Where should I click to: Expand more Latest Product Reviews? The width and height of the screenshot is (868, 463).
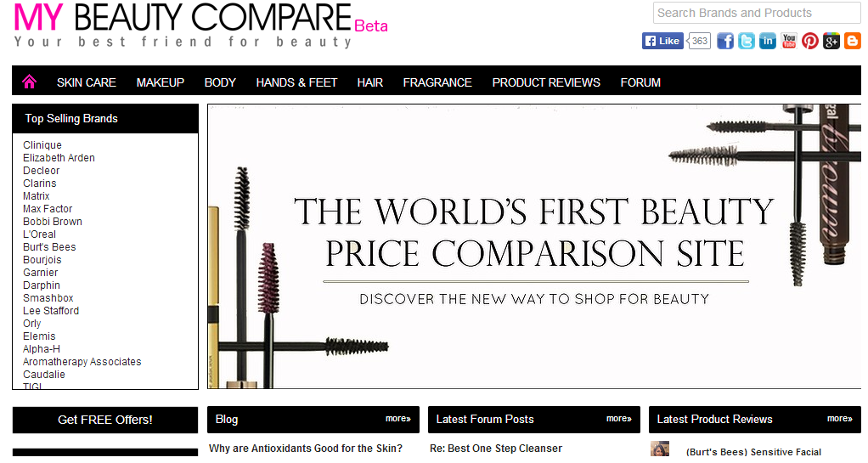click(x=840, y=419)
